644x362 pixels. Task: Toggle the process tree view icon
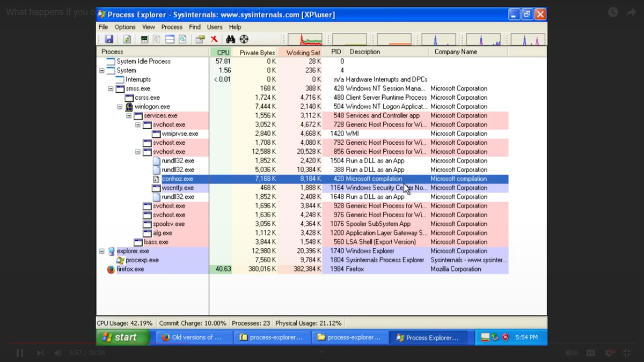coord(157,39)
